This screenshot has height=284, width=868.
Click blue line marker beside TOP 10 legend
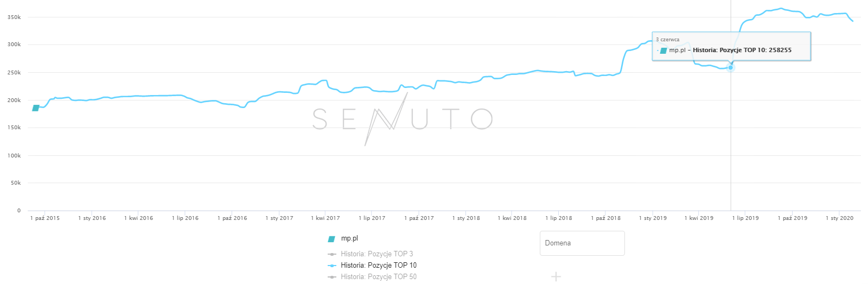pyautogui.click(x=332, y=266)
